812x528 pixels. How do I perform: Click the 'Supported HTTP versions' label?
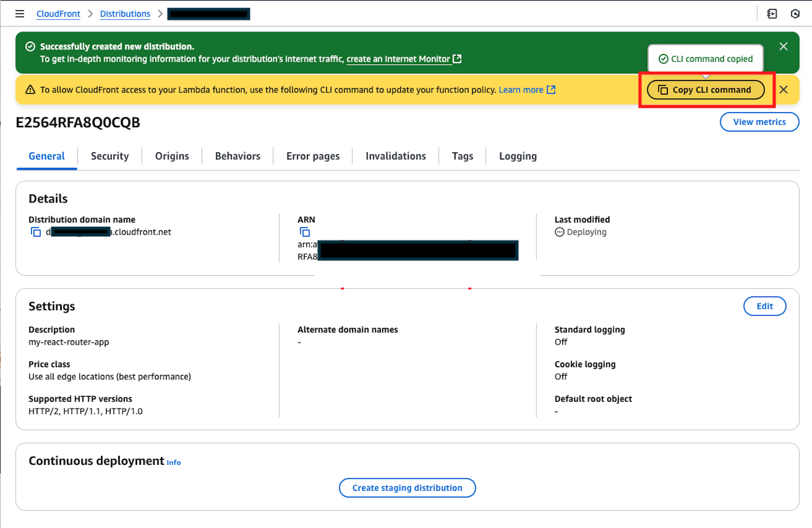point(80,399)
